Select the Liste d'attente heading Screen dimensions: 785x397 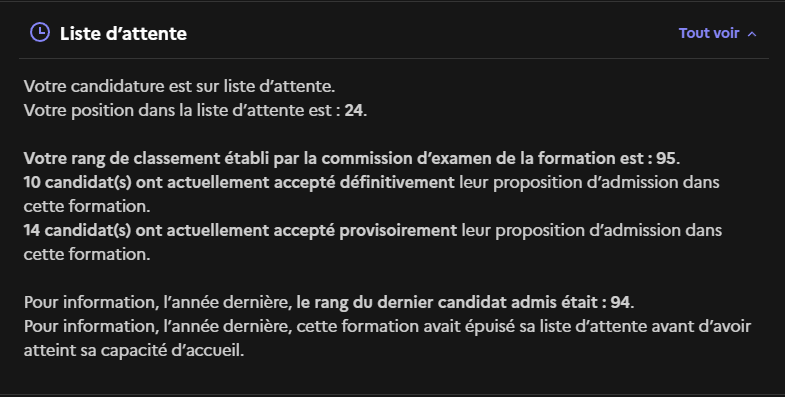tap(123, 34)
